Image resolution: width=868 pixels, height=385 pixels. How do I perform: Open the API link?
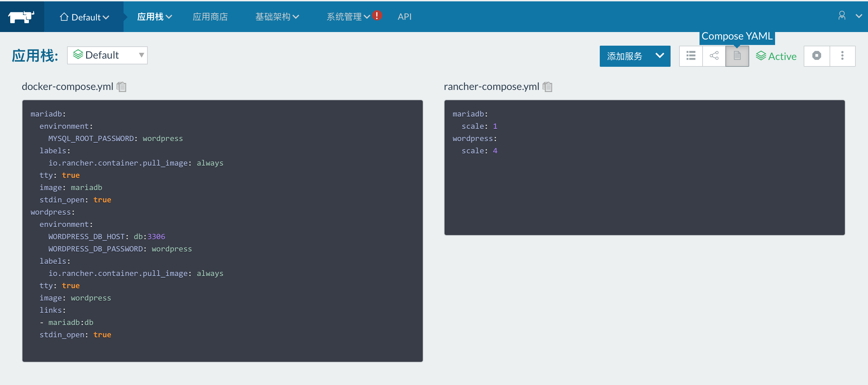(405, 17)
